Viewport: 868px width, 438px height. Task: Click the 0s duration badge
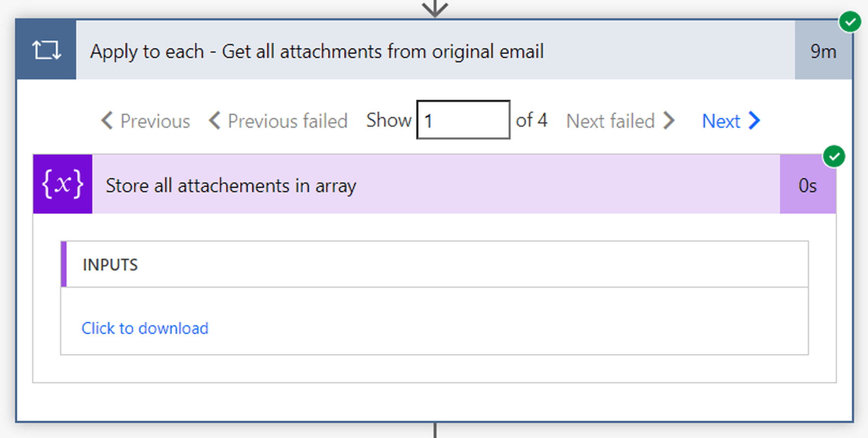click(807, 185)
